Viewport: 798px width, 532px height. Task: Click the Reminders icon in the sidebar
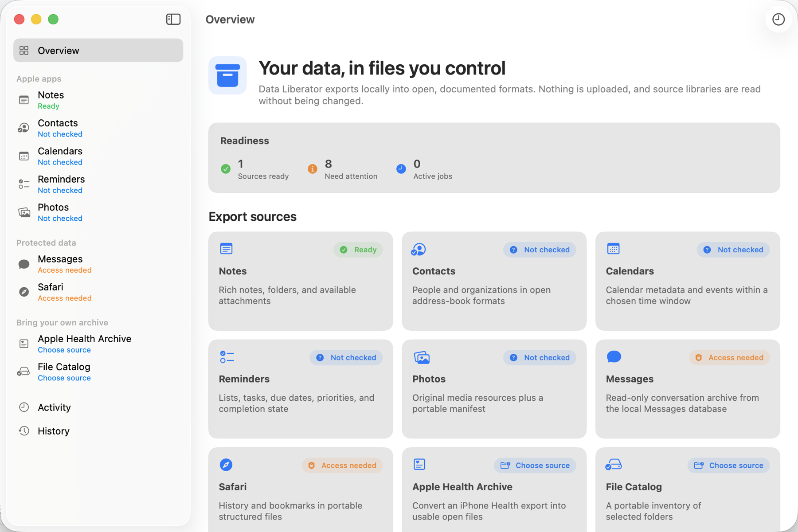point(24,184)
